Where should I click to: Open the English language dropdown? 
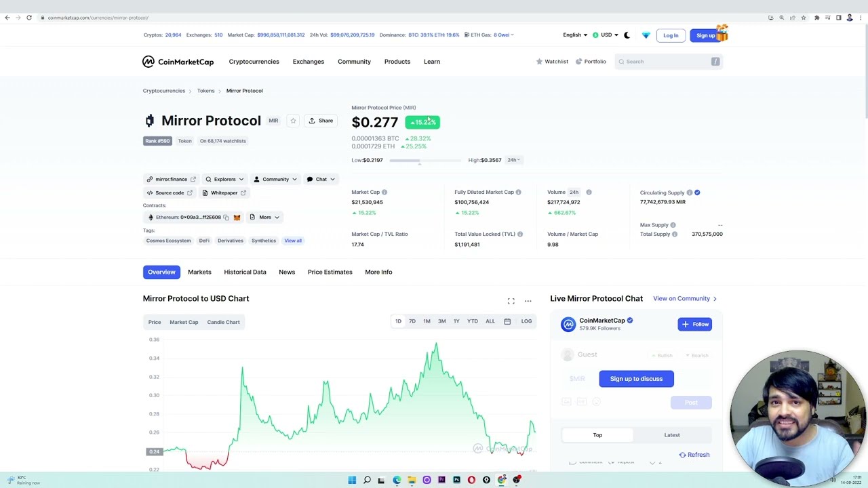pos(575,35)
